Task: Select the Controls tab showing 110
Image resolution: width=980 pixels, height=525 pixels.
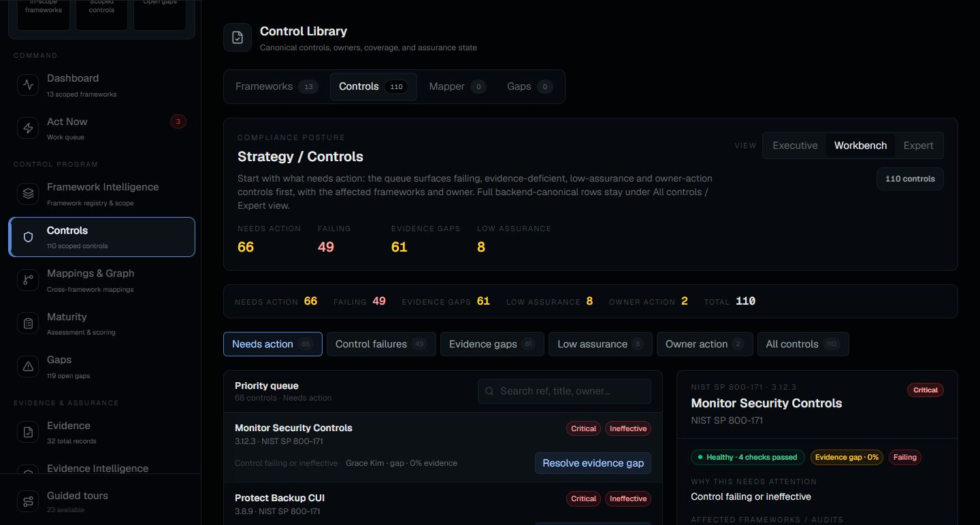Action: (373, 86)
